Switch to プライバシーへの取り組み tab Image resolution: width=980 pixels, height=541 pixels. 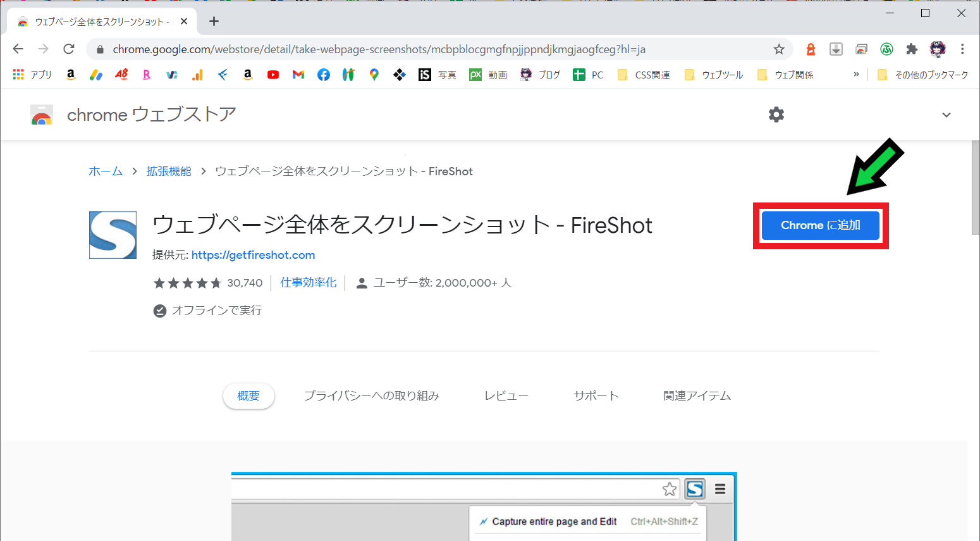[372, 396]
